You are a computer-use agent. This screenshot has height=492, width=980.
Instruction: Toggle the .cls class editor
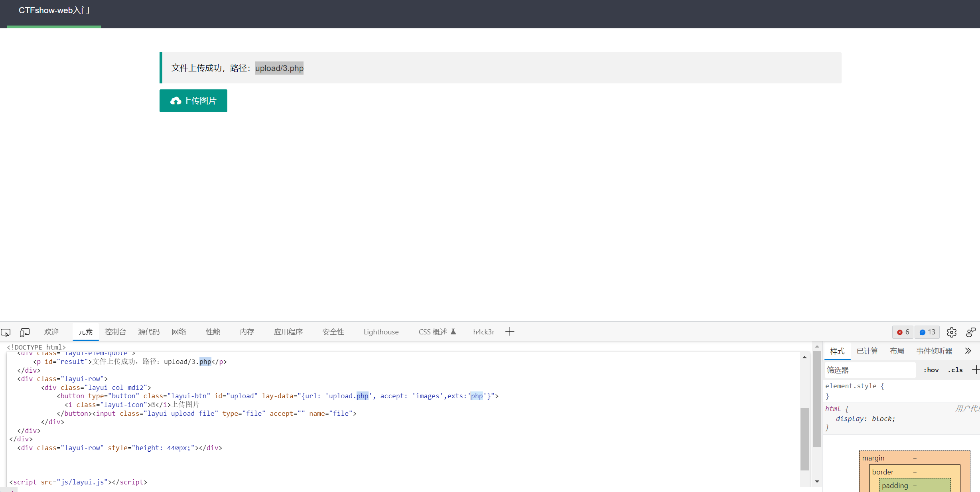(x=955, y=370)
